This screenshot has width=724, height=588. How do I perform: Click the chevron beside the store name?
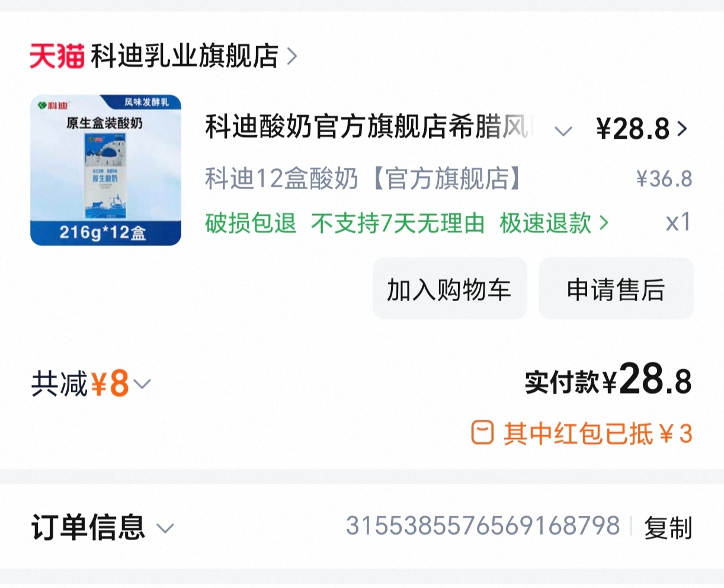coord(291,57)
